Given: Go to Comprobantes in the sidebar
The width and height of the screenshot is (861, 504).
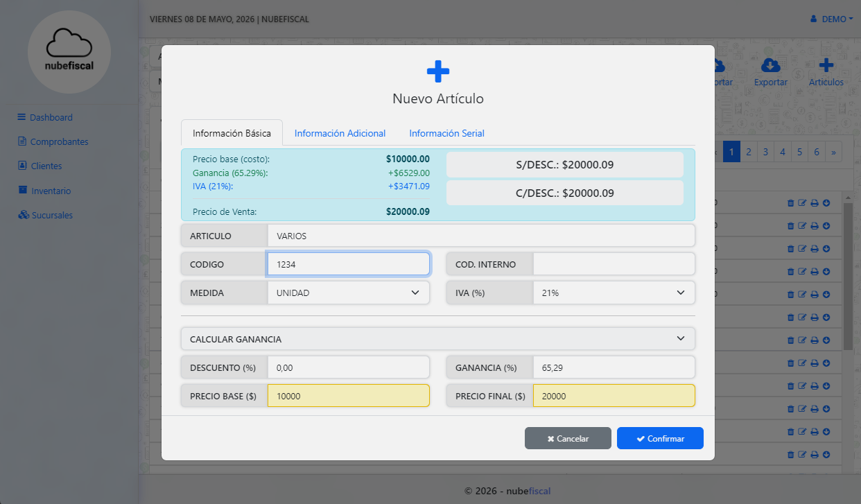Looking at the screenshot, I should click(53, 141).
